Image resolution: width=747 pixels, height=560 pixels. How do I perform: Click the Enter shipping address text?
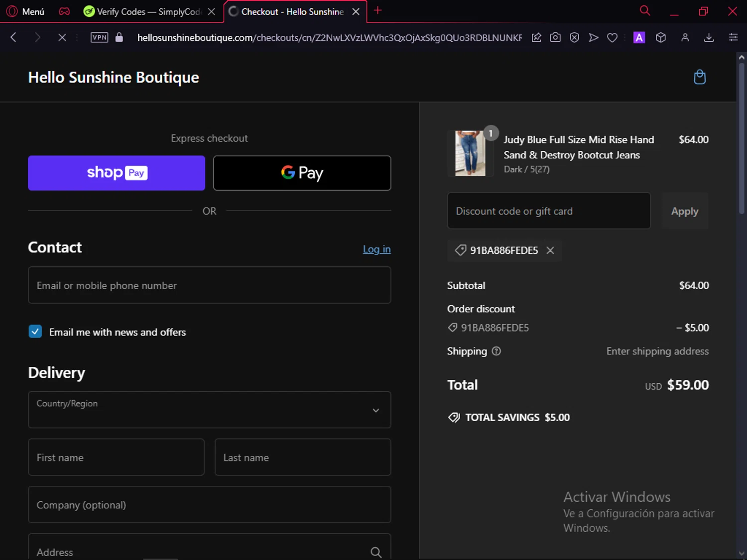click(x=657, y=351)
